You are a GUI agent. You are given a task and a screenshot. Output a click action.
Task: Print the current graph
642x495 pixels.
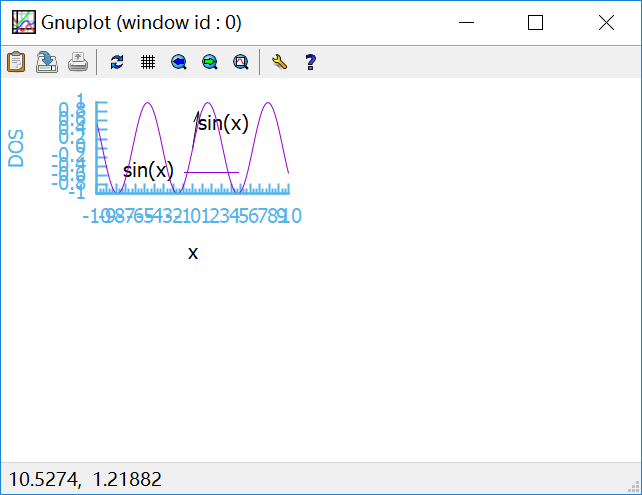78,62
